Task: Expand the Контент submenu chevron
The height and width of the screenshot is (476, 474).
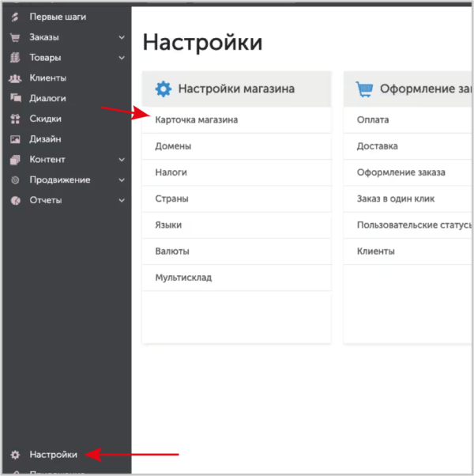Action: click(x=122, y=160)
